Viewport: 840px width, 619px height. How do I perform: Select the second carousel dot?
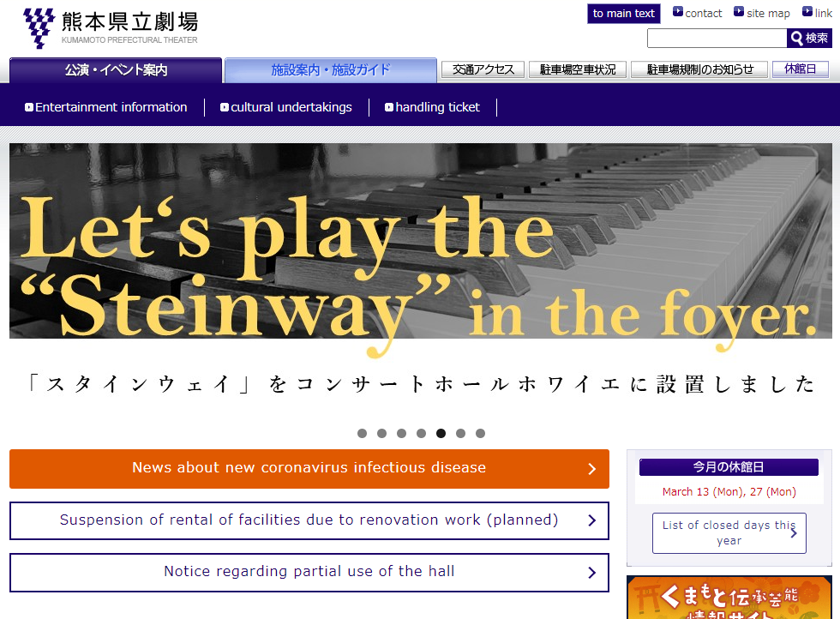click(x=382, y=433)
